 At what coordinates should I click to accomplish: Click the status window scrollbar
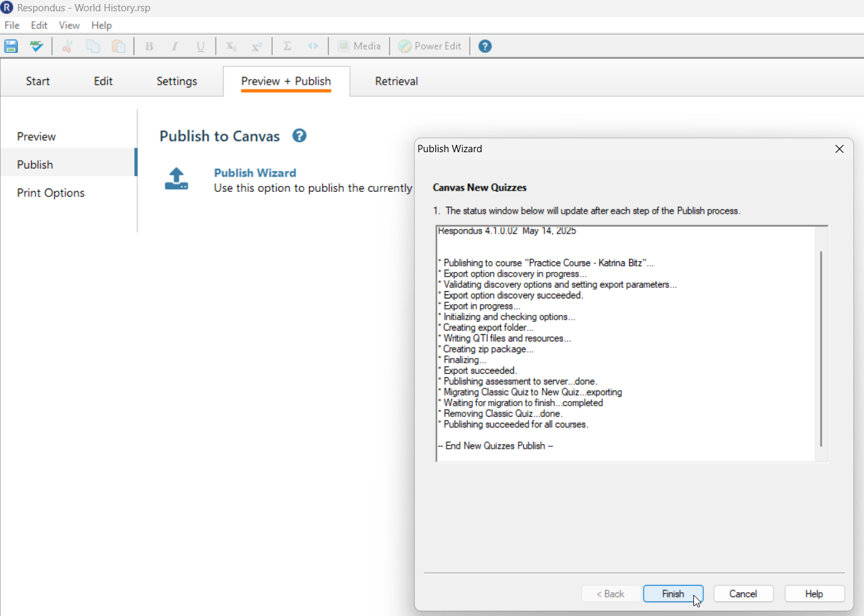click(x=822, y=344)
